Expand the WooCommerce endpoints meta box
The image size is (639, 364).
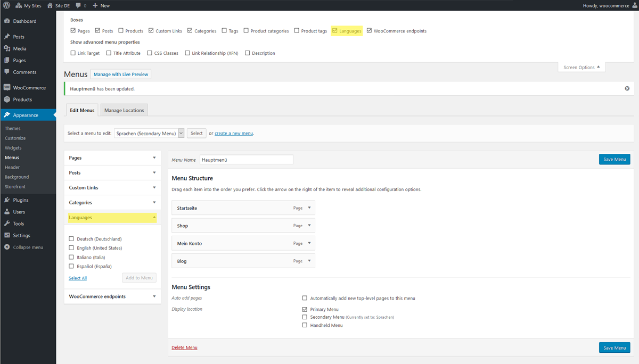coord(154,296)
